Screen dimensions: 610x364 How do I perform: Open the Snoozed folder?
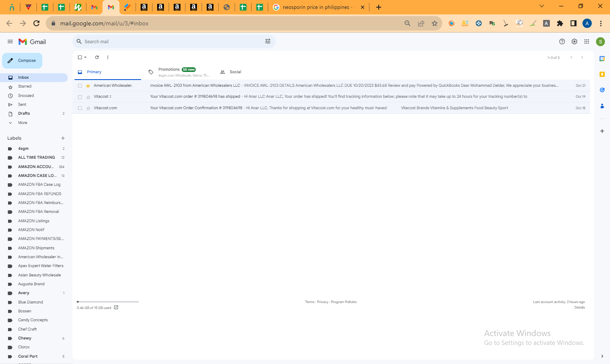tap(34, 96)
